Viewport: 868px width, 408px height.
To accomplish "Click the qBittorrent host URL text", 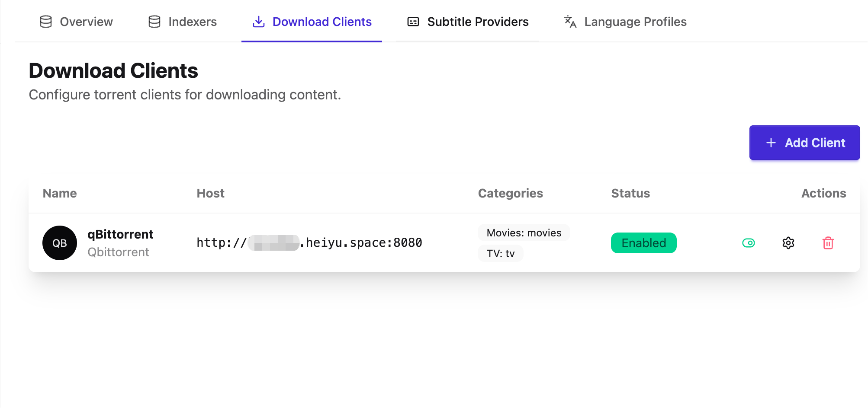I will (309, 243).
